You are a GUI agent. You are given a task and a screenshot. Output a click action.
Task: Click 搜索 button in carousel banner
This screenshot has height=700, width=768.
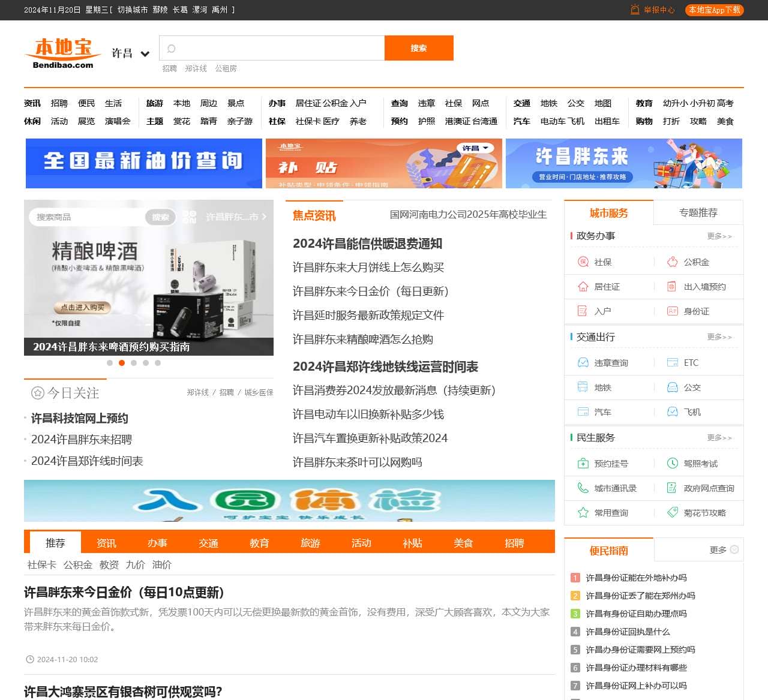(160, 217)
